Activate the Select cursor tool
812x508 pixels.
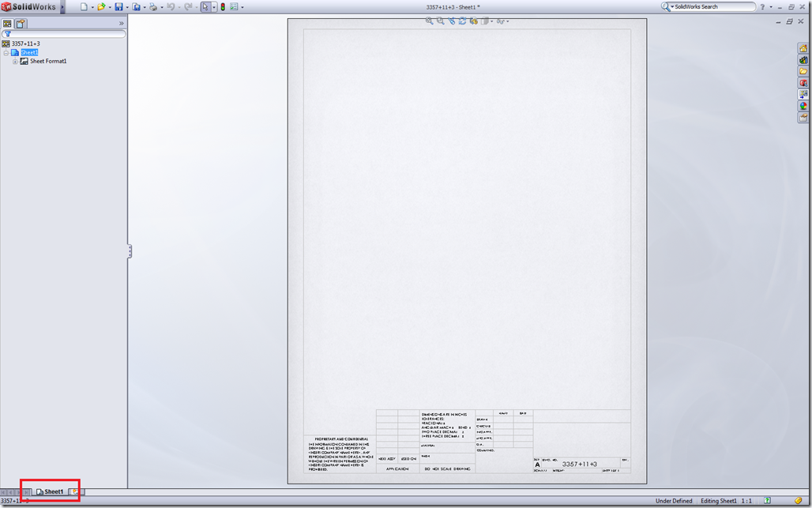coord(205,7)
